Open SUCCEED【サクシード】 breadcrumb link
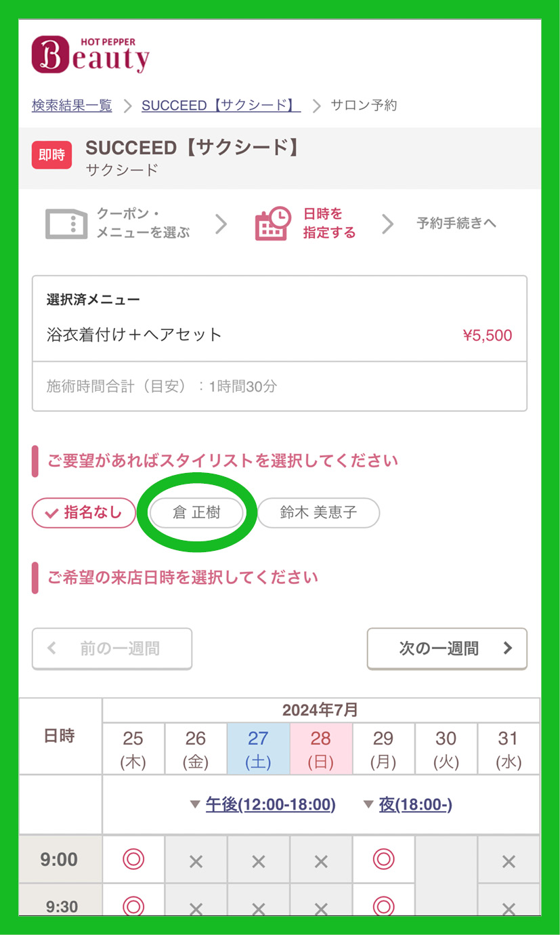This screenshot has width=560, height=935. coord(221,105)
